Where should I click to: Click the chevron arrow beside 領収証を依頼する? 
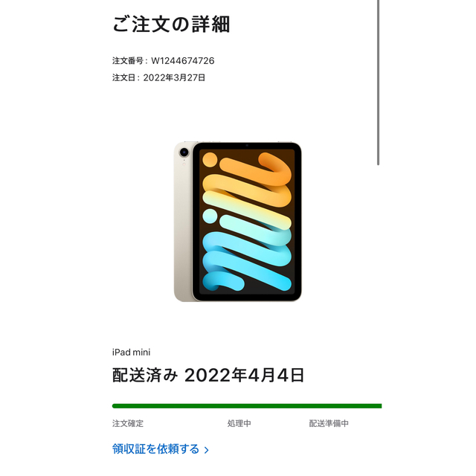[207, 450]
